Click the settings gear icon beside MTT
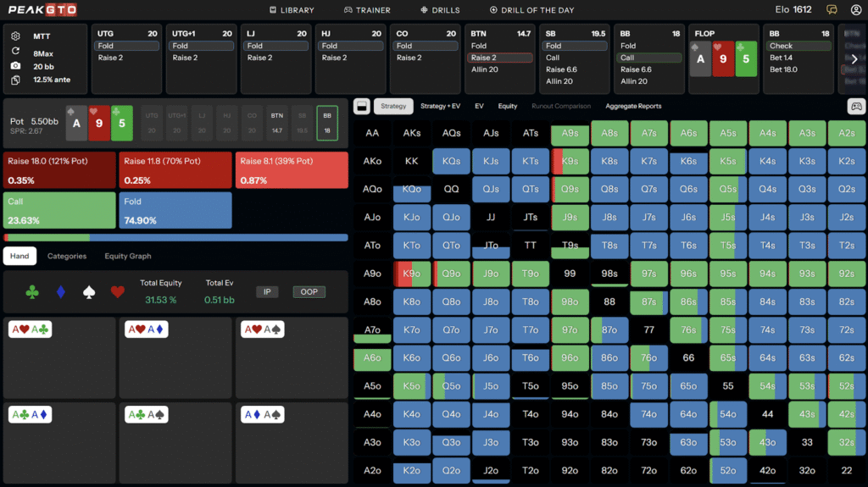 (x=17, y=36)
